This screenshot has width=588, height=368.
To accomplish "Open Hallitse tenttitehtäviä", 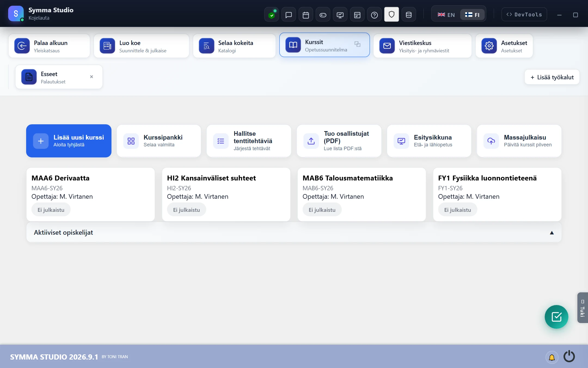I will 249,141.
